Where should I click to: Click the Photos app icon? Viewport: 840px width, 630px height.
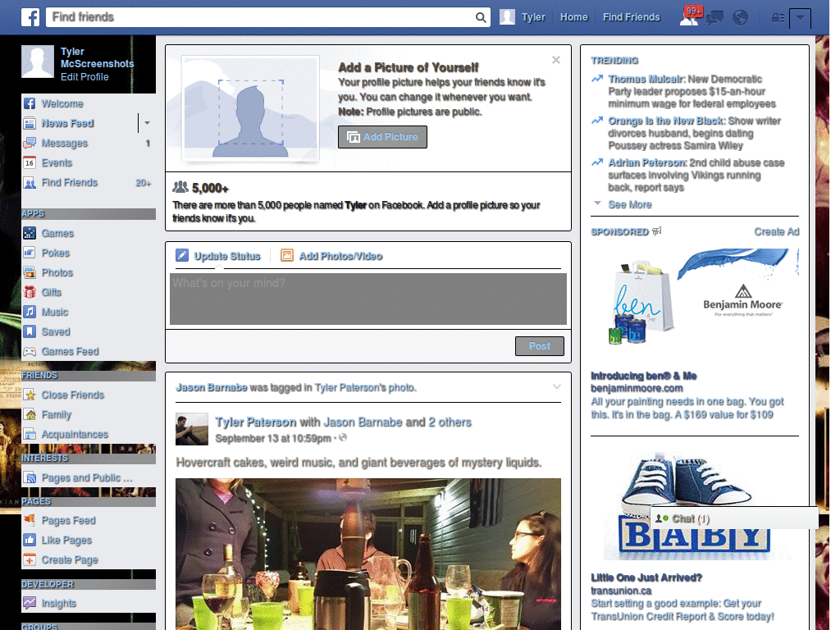[30, 272]
